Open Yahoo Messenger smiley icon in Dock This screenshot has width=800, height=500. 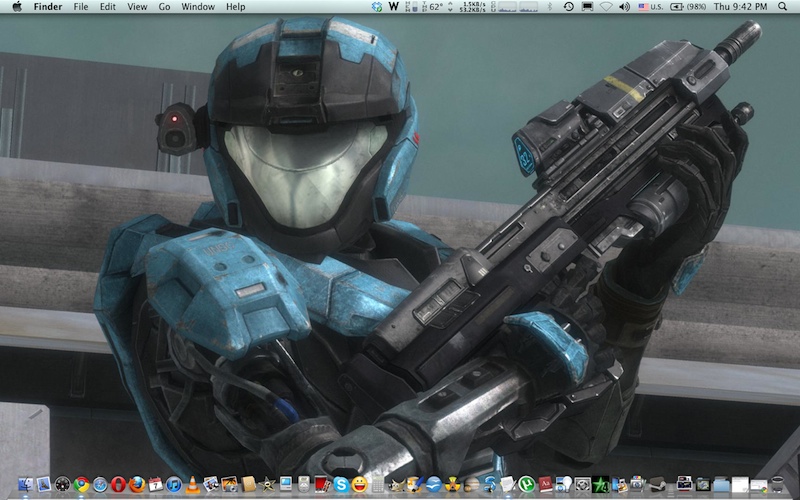click(359, 484)
